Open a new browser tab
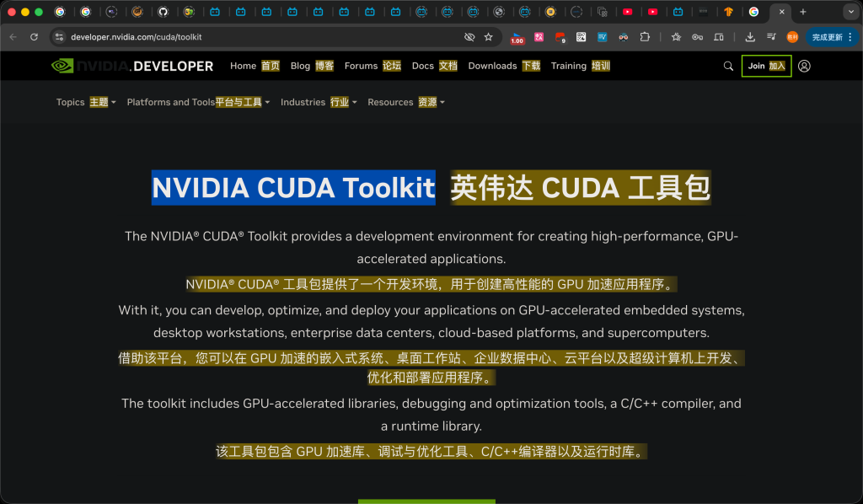The width and height of the screenshot is (863, 504). coord(803,12)
